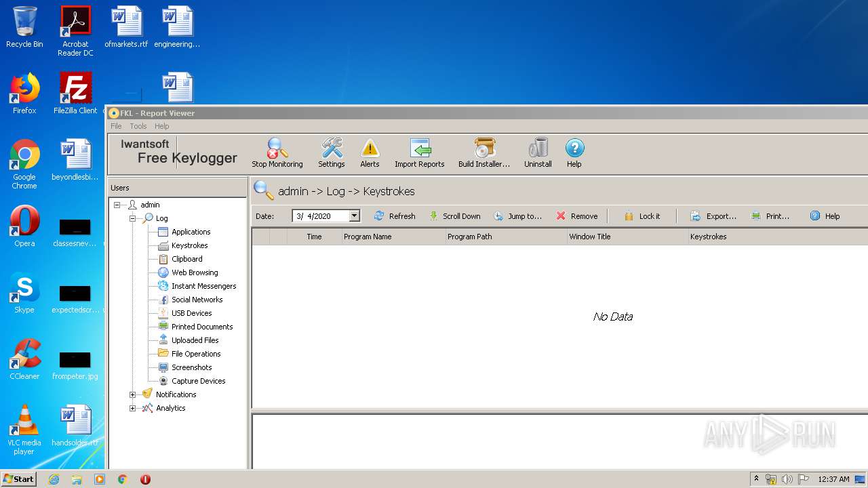The width and height of the screenshot is (868, 488).
Task: Open the Uploaded Files log
Action: [195, 340]
